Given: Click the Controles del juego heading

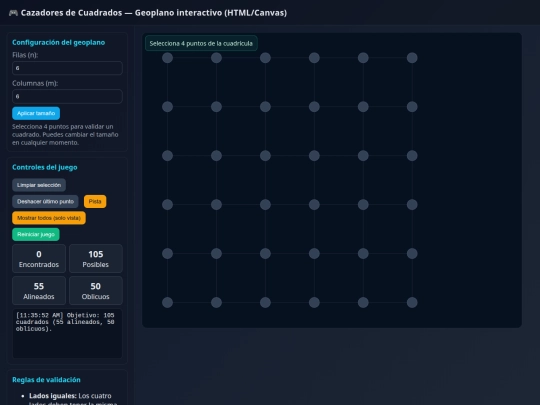Looking at the screenshot, I should pyautogui.click(x=45, y=167).
